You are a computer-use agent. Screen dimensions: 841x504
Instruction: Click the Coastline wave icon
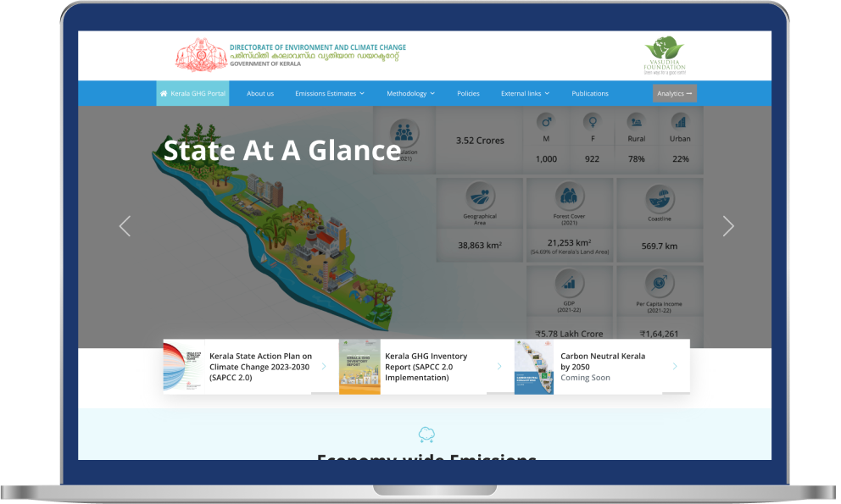click(x=660, y=199)
